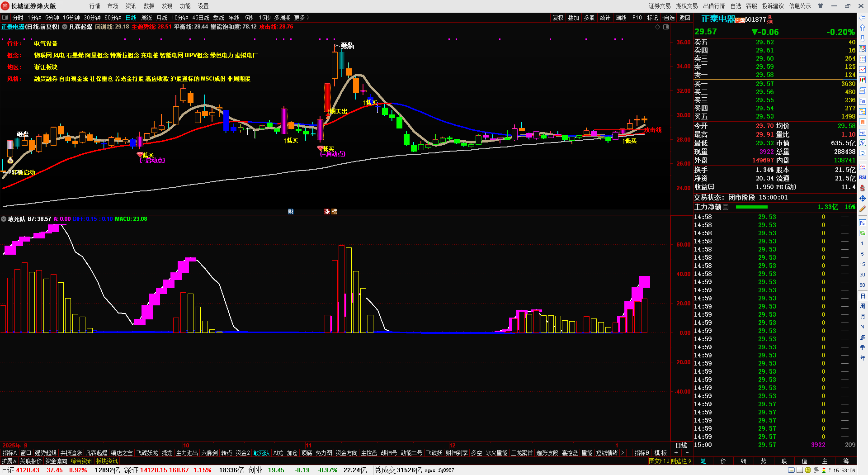Open the 复权 adjustment dropdown
Image resolution: width=868 pixels, height=475 pixels.
pos(558,18)
